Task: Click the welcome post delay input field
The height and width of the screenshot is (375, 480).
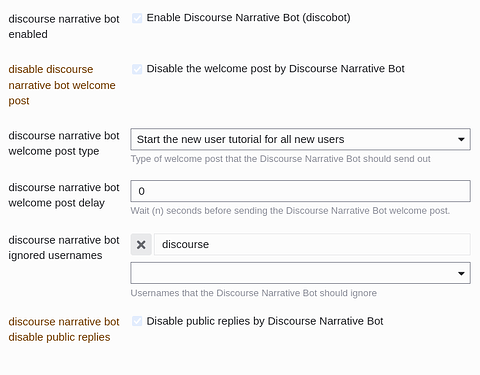Action: [x=300, y=191]
